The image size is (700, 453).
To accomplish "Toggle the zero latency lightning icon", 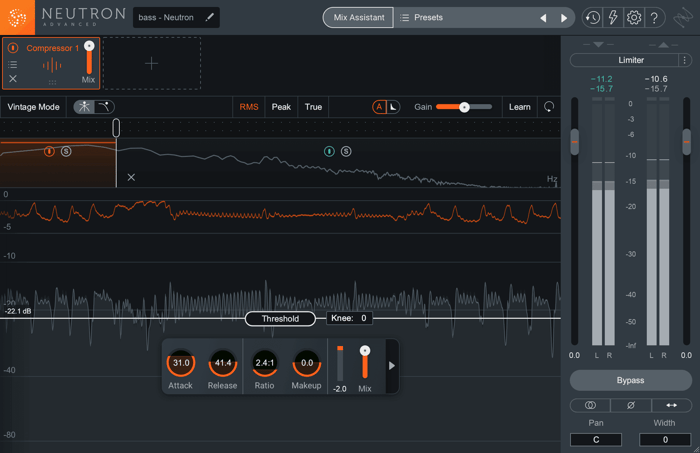I will pyautogui.click(x=613, y=18).
